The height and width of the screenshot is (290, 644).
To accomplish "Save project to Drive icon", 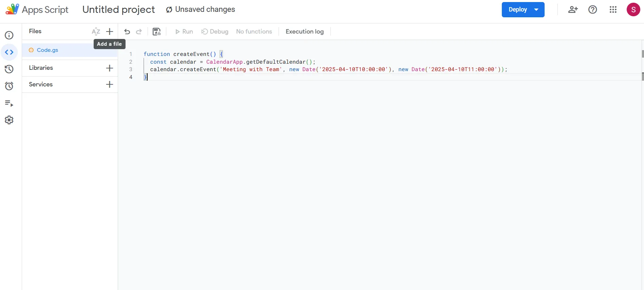I will pyautogui.click(x=156, y=32).
